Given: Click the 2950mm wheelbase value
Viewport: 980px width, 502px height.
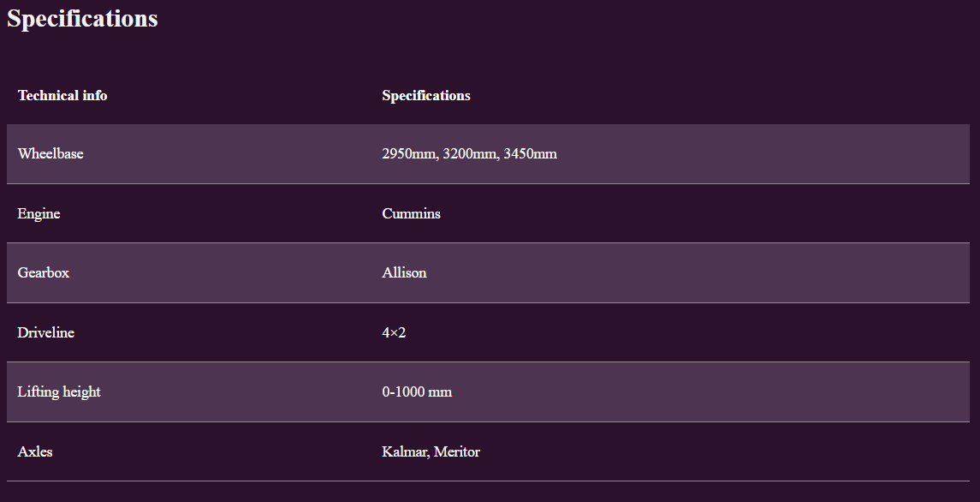Looking at the screenshot, I should (x=410, y=154).
